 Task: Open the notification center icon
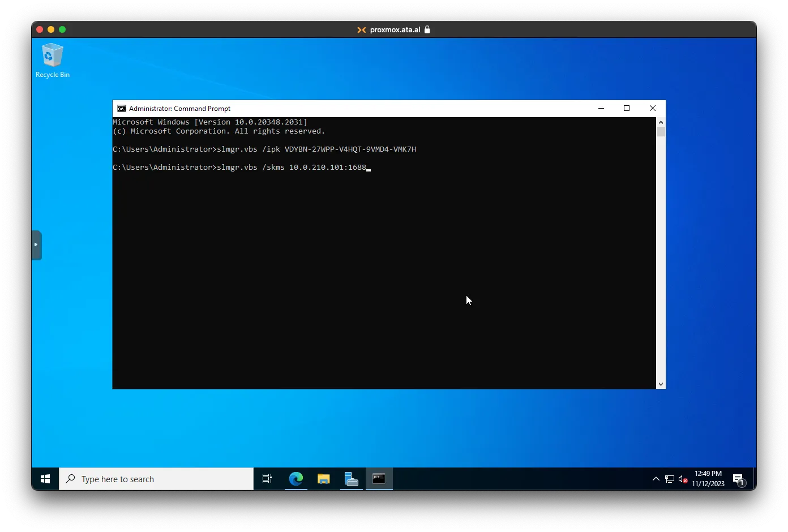pyautogui.click(x=738, y=479)
